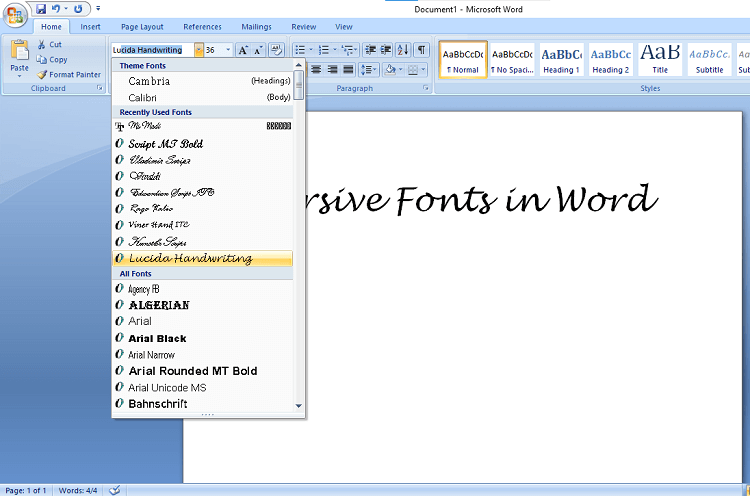
Task: Customize the Quick Access Toolbar
Action: 98,9
